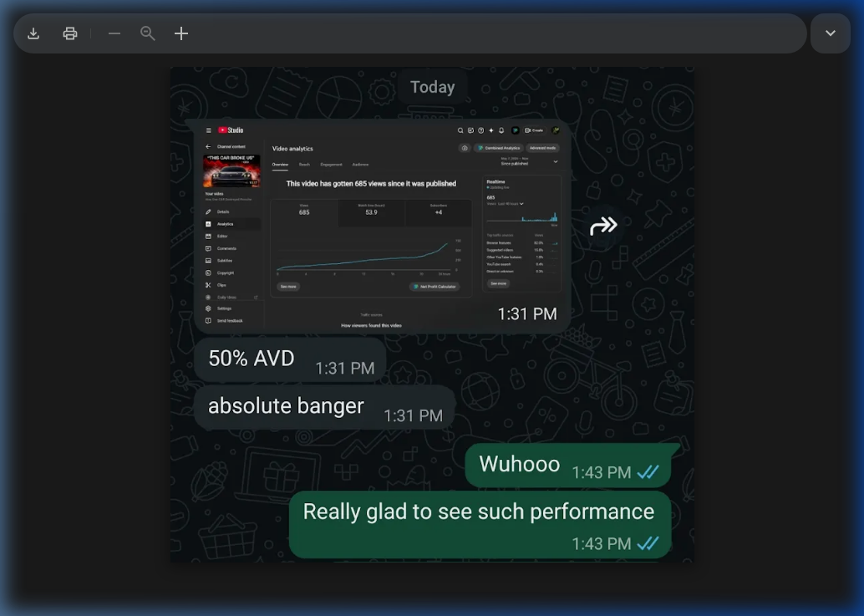Select the '50% AVD' message text

(252, 359)
